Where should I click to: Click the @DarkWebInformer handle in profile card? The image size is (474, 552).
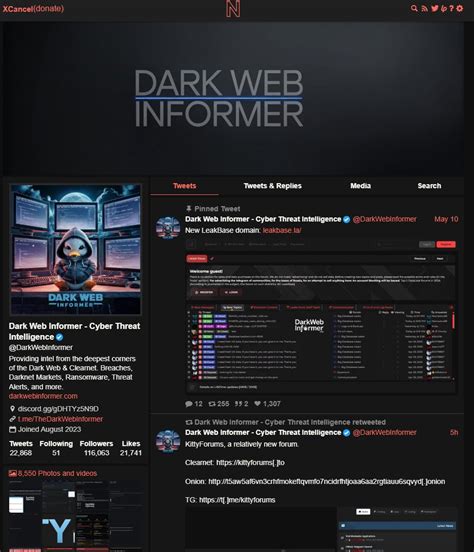tap(41, 347)
